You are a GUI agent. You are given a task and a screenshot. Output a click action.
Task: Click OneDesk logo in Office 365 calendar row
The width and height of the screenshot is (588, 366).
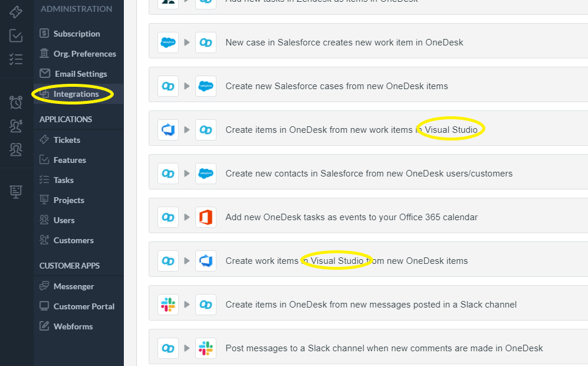click(168, 217)
